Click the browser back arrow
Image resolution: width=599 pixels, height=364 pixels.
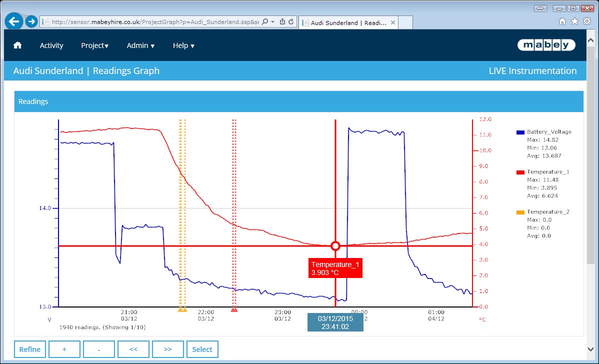pos(14,21)
